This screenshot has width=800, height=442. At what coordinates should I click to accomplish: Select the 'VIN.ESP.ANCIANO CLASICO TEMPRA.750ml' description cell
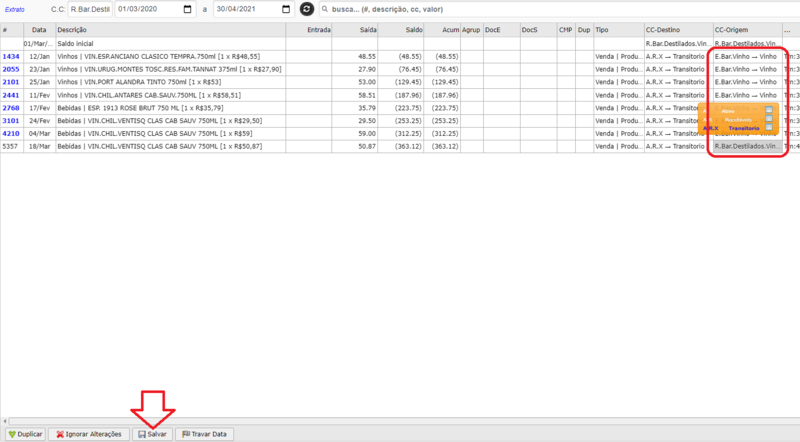[x=170, y=57]
